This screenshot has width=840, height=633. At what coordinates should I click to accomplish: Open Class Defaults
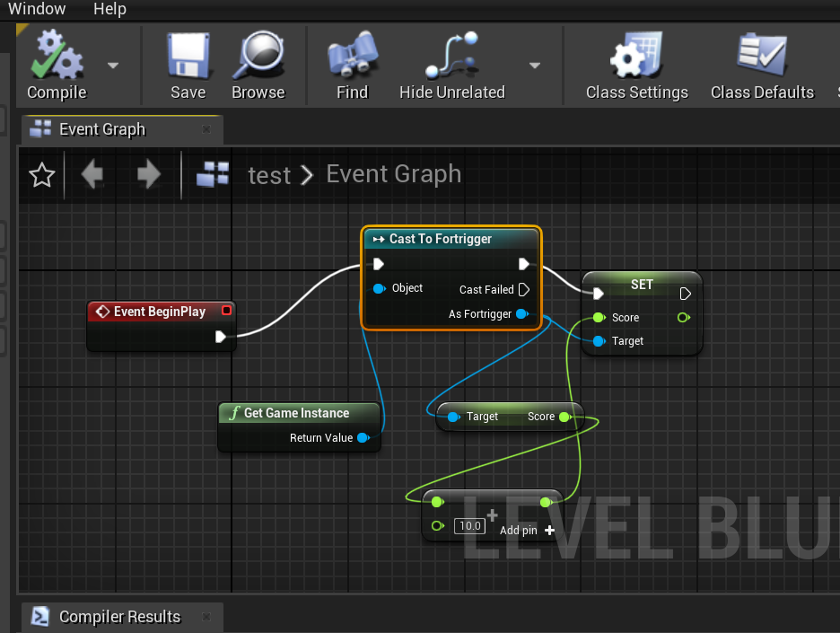click(762, 65)
